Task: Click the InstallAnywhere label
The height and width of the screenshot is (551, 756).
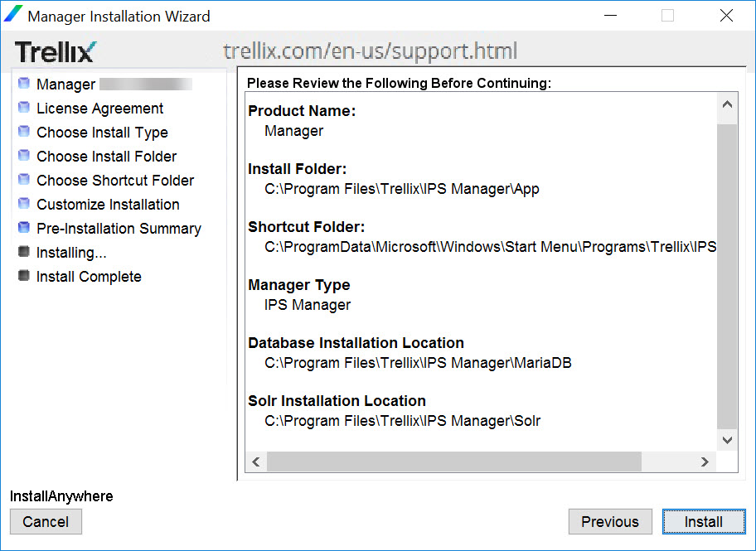Action: [x=61, y=496]
